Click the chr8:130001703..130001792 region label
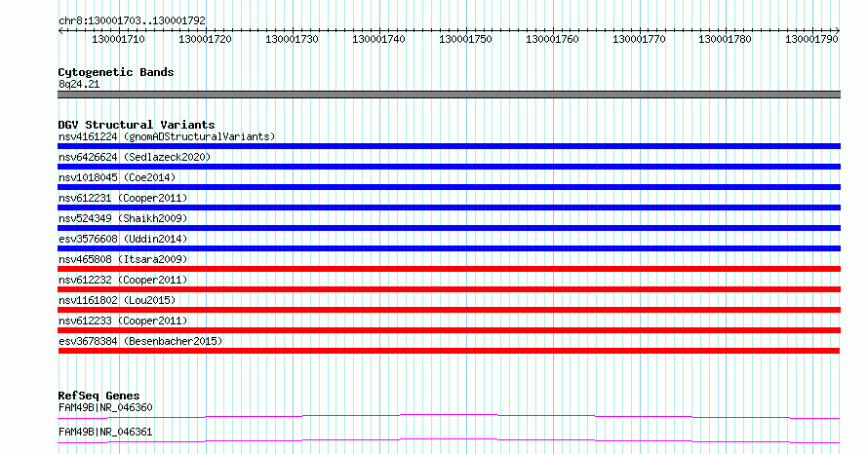868x454 pixels. tap(132, 20)
